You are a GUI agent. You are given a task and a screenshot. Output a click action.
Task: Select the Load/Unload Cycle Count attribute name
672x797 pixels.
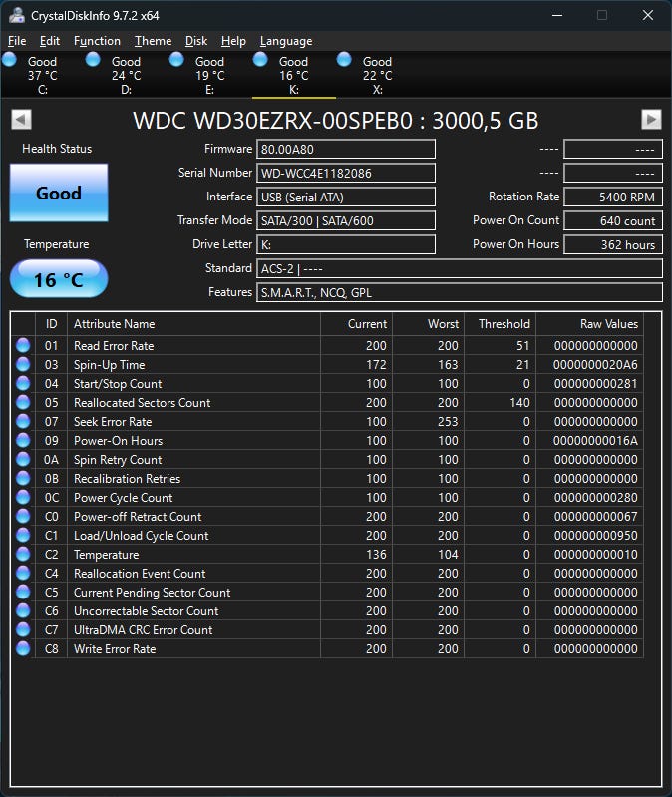tap(142, 536)
